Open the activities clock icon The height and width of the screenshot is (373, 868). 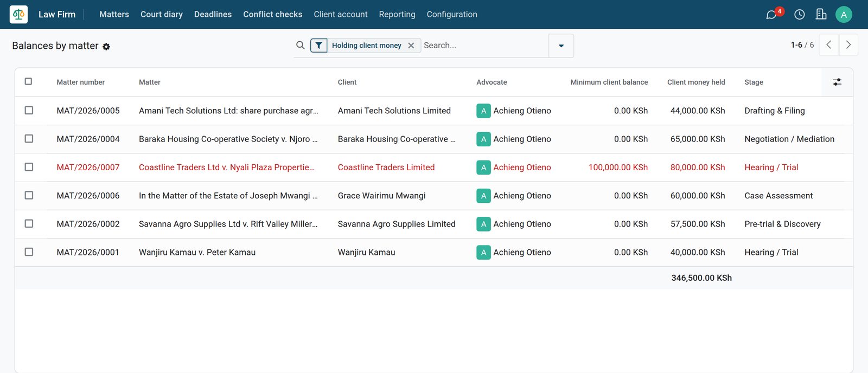pyautogui.click(x=800, y=15)
